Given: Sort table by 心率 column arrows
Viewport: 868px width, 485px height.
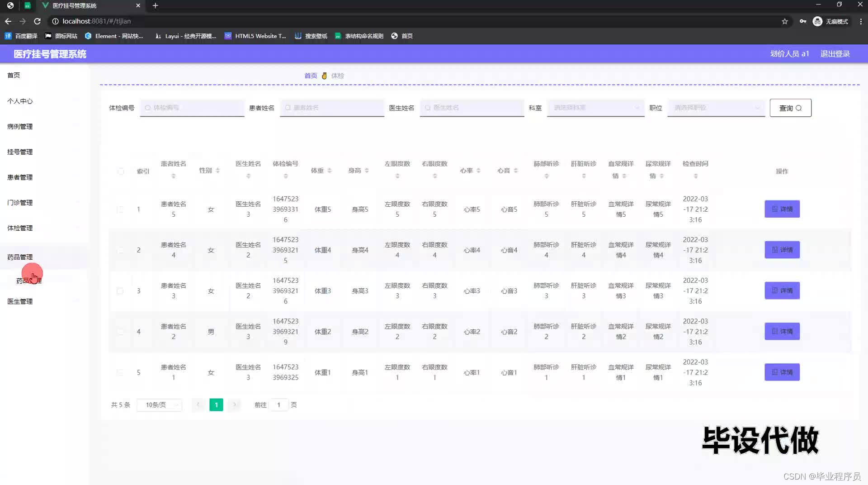Looking at the screenshot, I should [478, 171].
